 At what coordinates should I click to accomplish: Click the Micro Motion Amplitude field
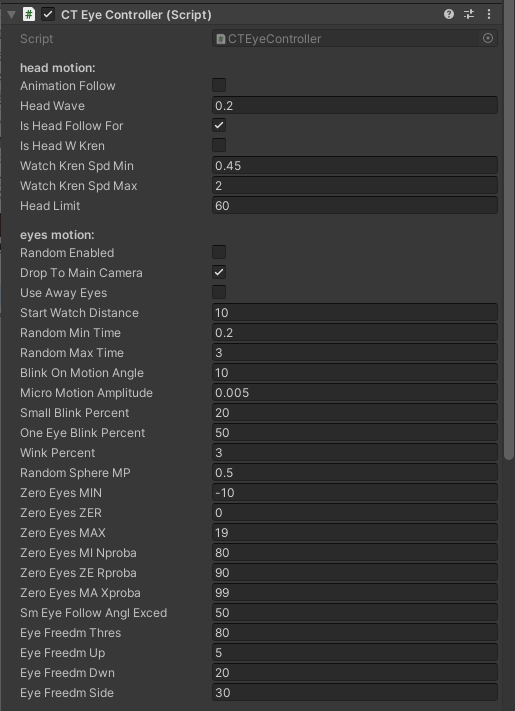355,393
